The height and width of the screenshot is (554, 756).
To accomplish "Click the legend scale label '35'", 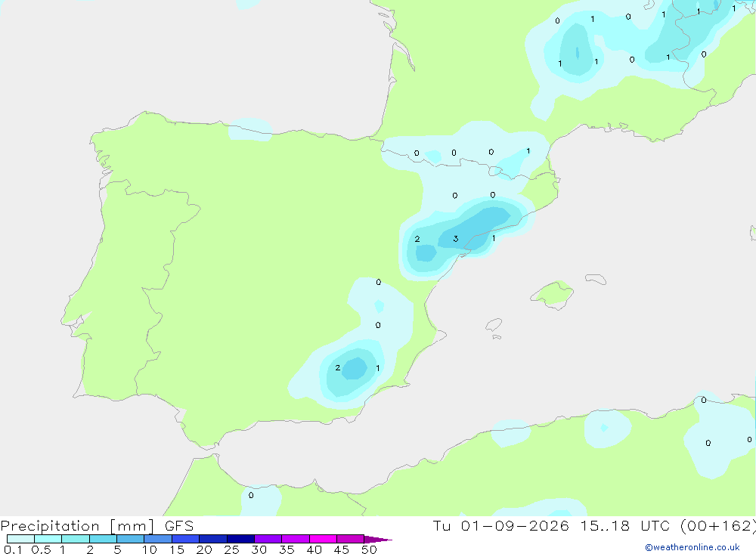I will [287, 549].
